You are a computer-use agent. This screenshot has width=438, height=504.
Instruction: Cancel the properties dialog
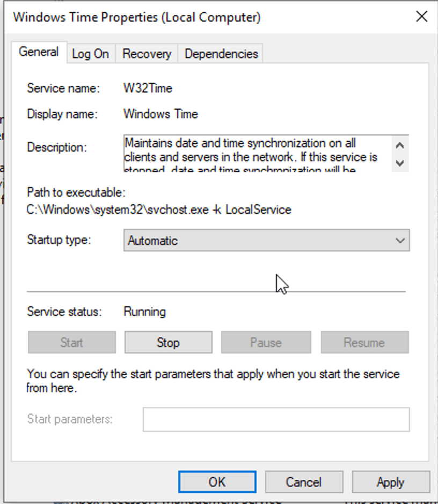[x=304, y=482]
